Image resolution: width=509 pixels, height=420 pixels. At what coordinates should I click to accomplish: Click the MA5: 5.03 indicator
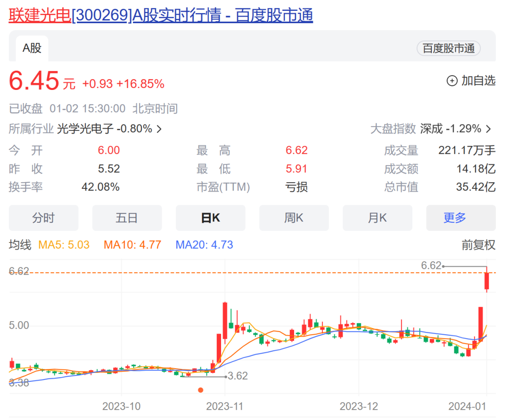(x=64, y=245)
